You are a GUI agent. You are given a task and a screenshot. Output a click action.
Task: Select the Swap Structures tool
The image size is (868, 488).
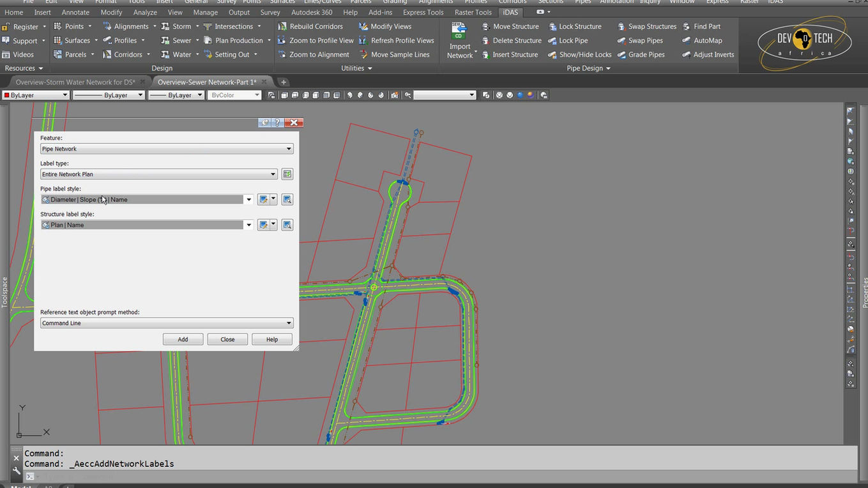pyautogui.click(x=646, y=26)
